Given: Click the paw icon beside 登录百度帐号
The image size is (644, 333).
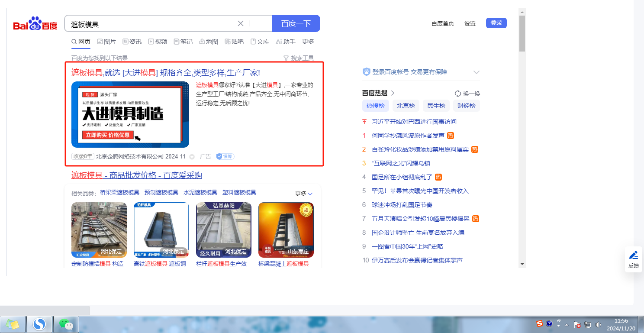Looking at the screenshot, I should [x=367, y=72].
